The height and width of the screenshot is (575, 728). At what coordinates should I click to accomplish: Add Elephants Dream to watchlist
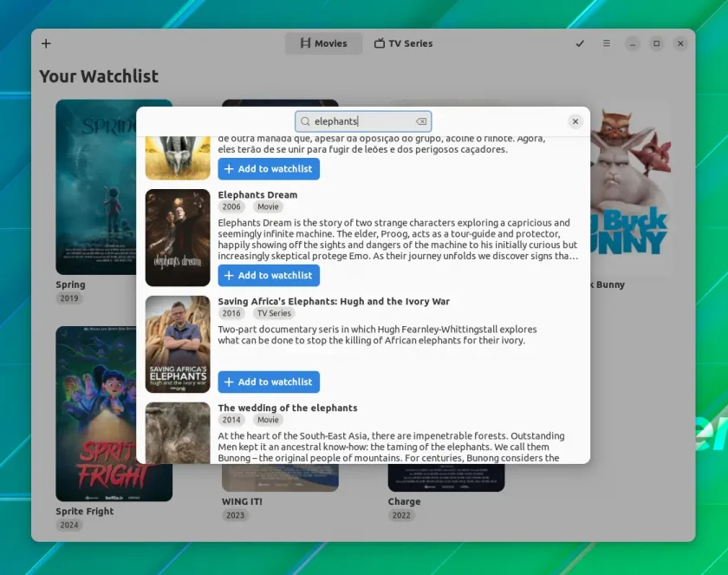click(269, 276)
